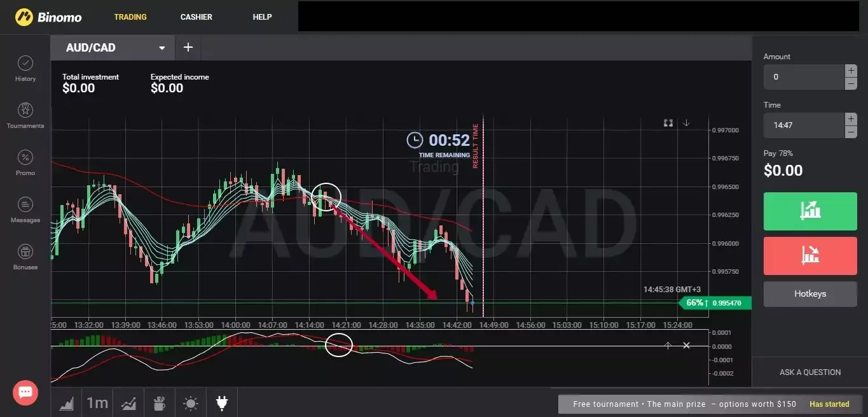This screenshot has height=417, width=868.
Task: Place a green call up trade
Action: point(810,211)
